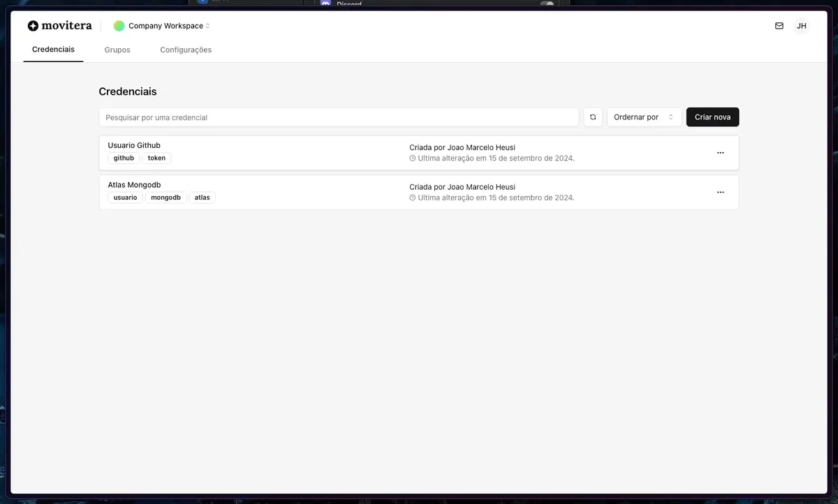Screen dimensions: 838x504
Task: Click the mongodb tag on Atlas Mongodb
Action: (166, 198)
